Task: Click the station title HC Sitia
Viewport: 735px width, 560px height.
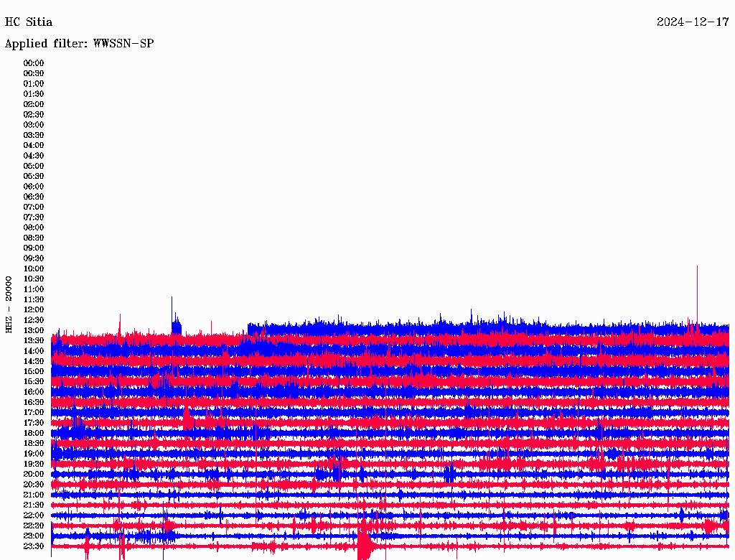Action: click(29, 22)
